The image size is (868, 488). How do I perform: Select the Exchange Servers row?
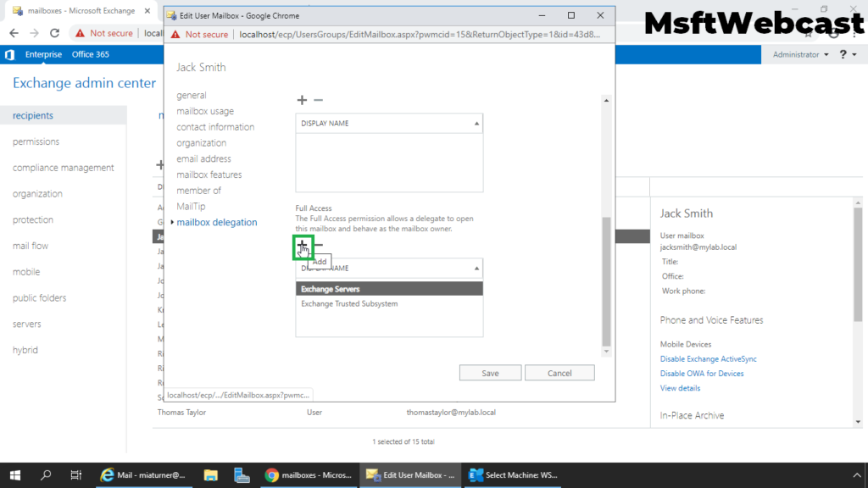[389, 289]
